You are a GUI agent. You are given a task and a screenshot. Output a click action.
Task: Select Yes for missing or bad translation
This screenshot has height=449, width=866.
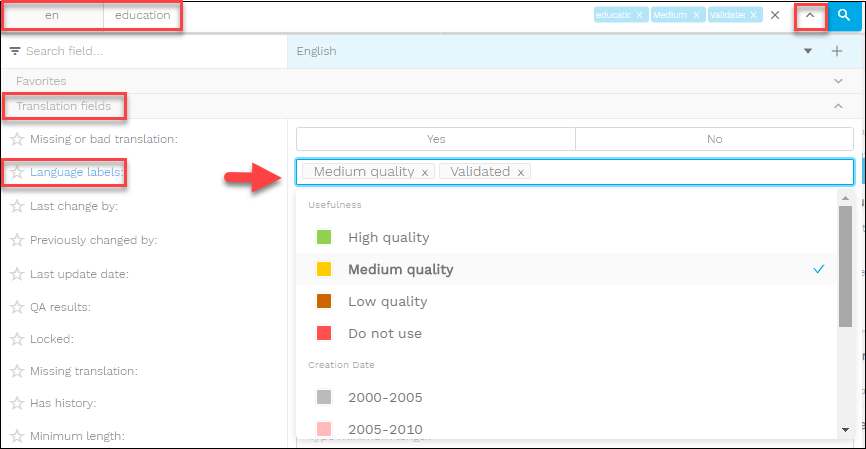point(436,139)
